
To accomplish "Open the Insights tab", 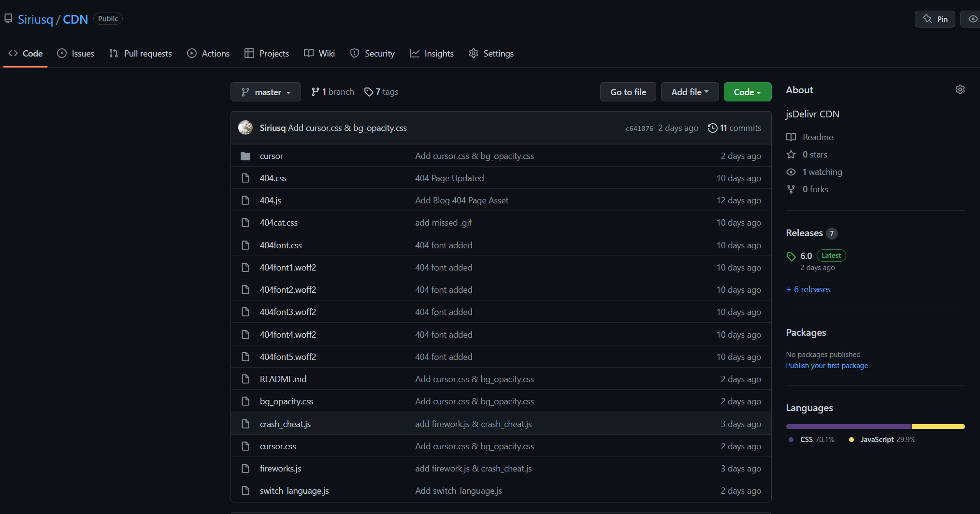I will [432, 54].
